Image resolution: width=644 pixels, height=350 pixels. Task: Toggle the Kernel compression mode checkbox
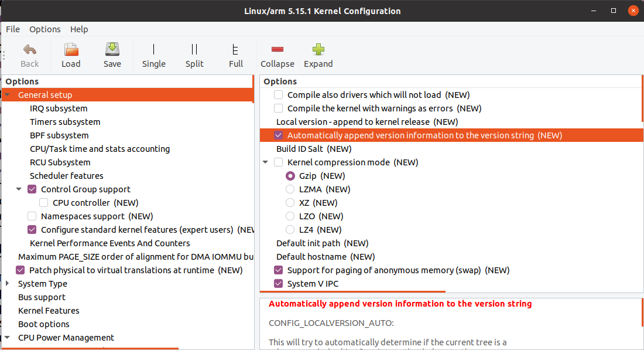point(279,162)
